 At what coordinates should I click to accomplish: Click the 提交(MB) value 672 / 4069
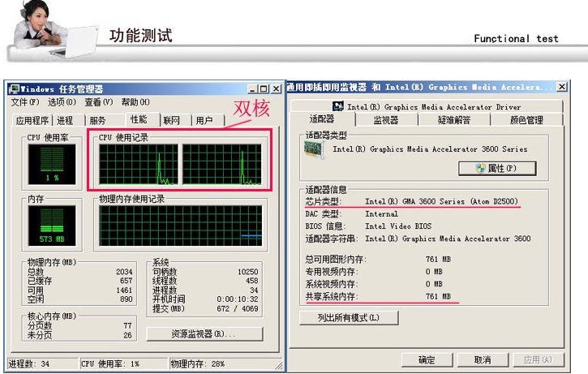(238, 308)
